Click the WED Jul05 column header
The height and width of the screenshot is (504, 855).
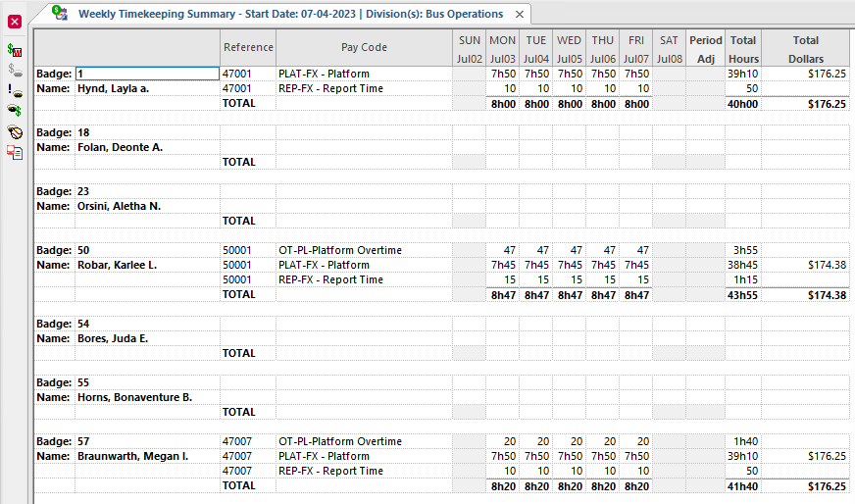[569, 49]
